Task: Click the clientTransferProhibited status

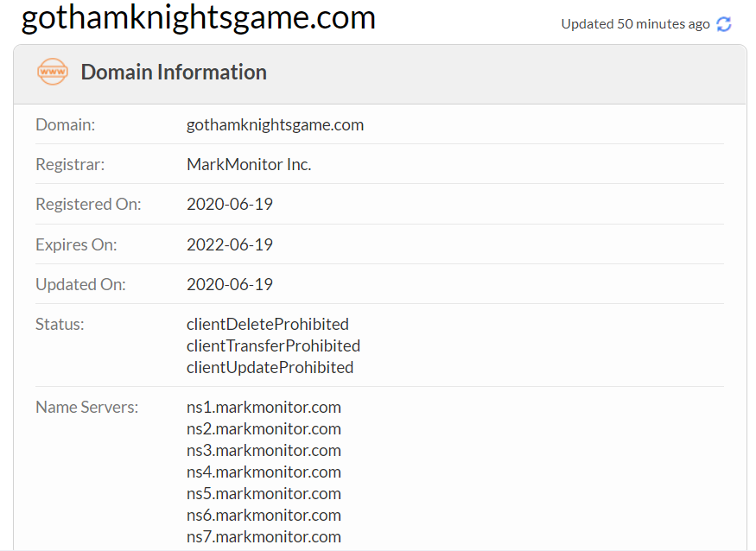Action: point(273,345)
